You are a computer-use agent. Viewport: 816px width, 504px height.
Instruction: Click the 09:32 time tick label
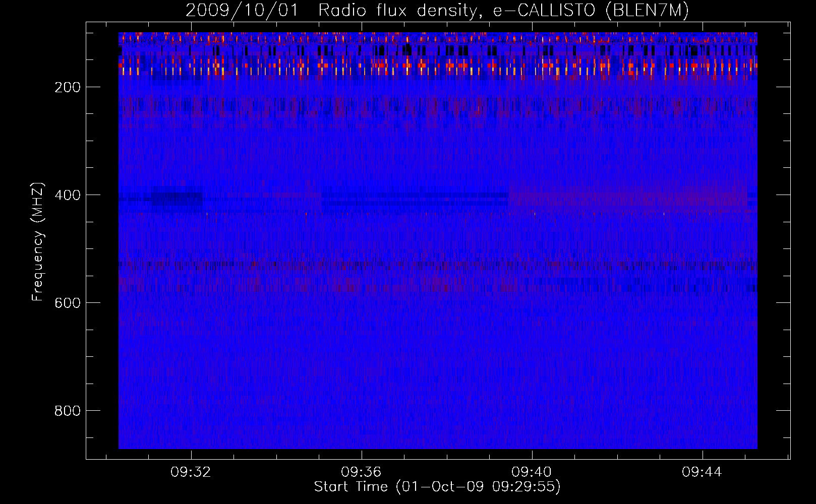(191, 472)
